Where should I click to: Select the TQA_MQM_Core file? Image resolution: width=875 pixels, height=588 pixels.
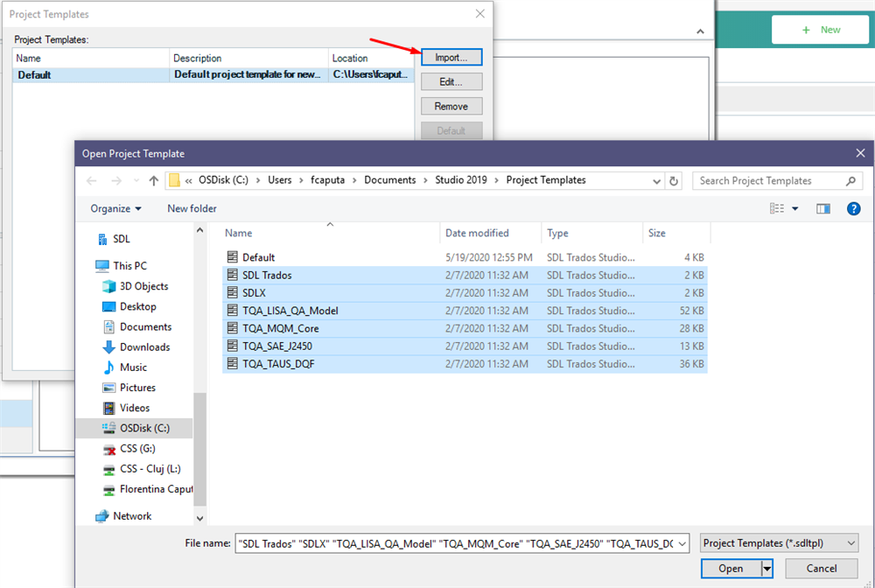tap(465, 329)
